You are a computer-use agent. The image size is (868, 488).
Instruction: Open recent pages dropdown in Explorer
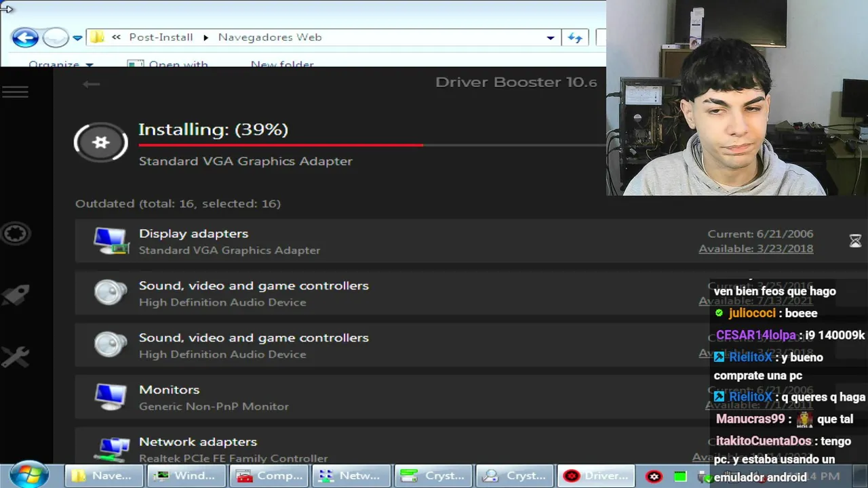coord(77,38)
